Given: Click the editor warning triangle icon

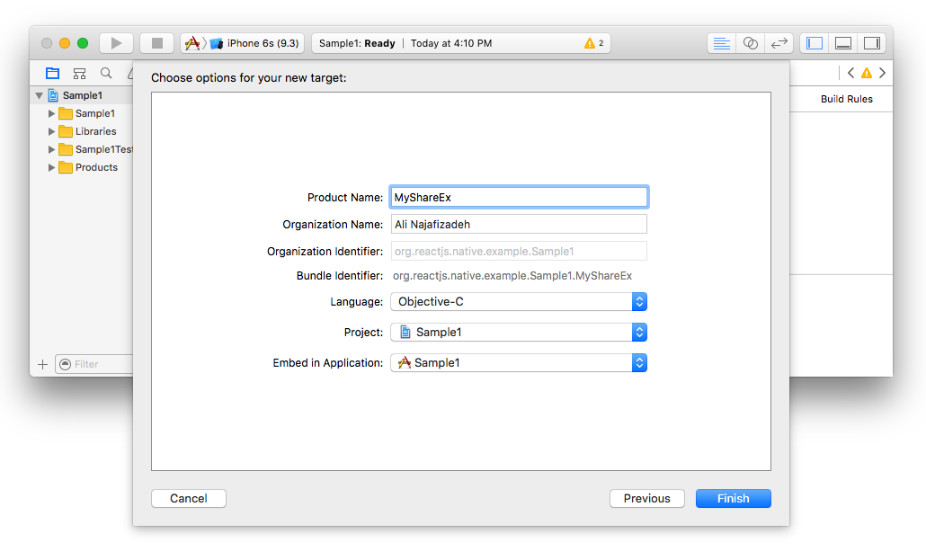Looking at the screenshot, I should coord(867,73).
